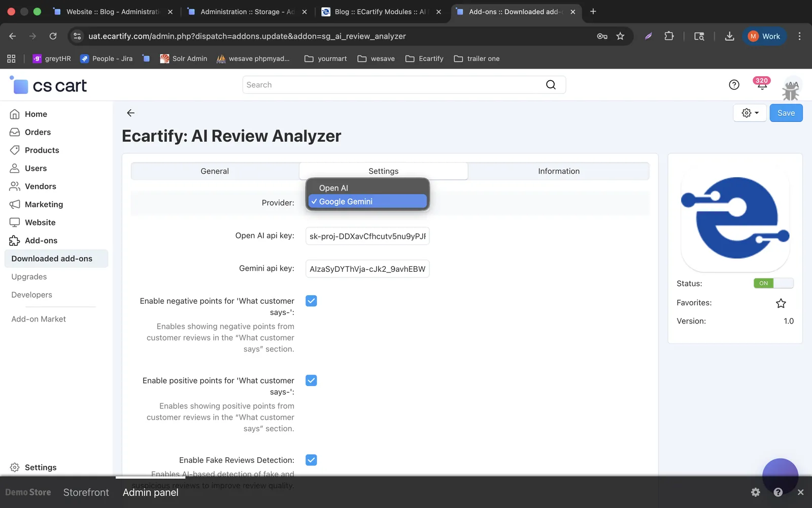The width and height of the screenshot is (812, 508).
Task: Open notifications bell showing 320
Action: click(761, 84)
